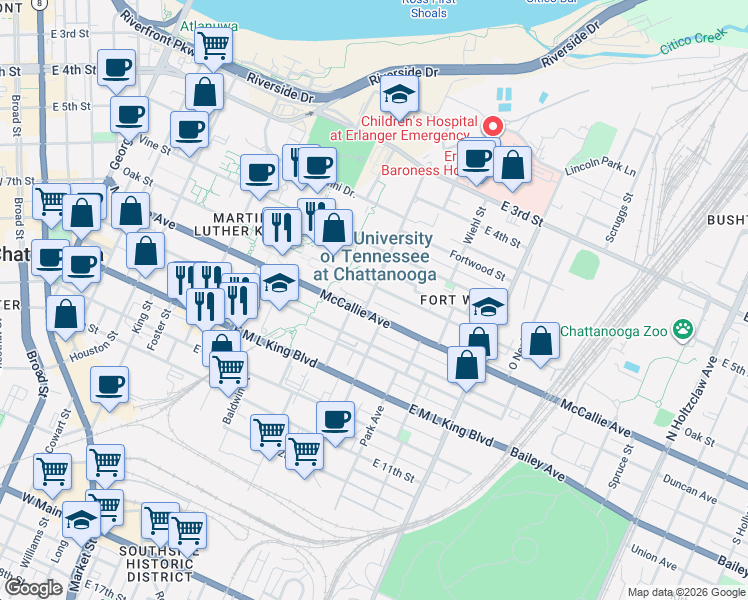
Task: Select shopping bag marker directly under Fort Wood graduation cap
Action: (x=479, y=340)
